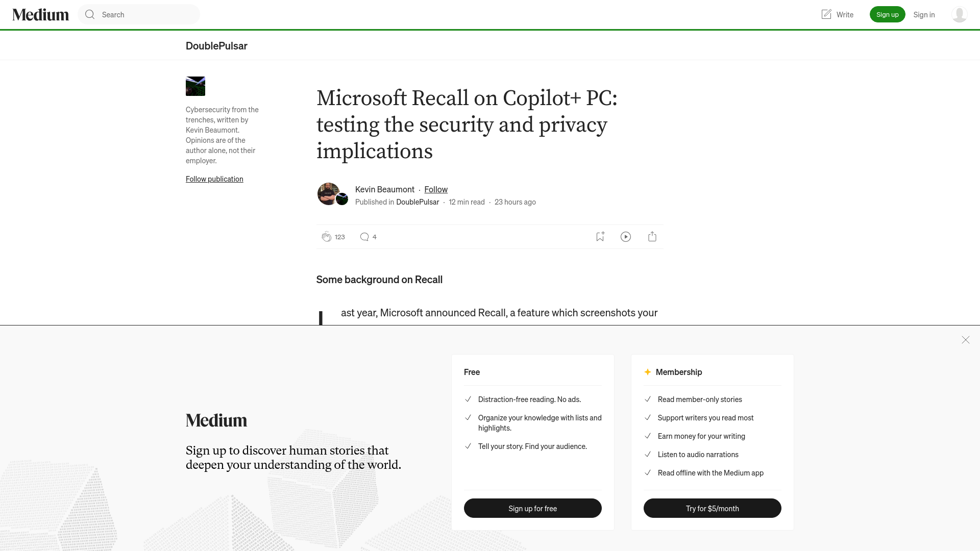The width and height of the screenshot is (980, 551).
Task: Clap for the article
Action: click(327, 237)
